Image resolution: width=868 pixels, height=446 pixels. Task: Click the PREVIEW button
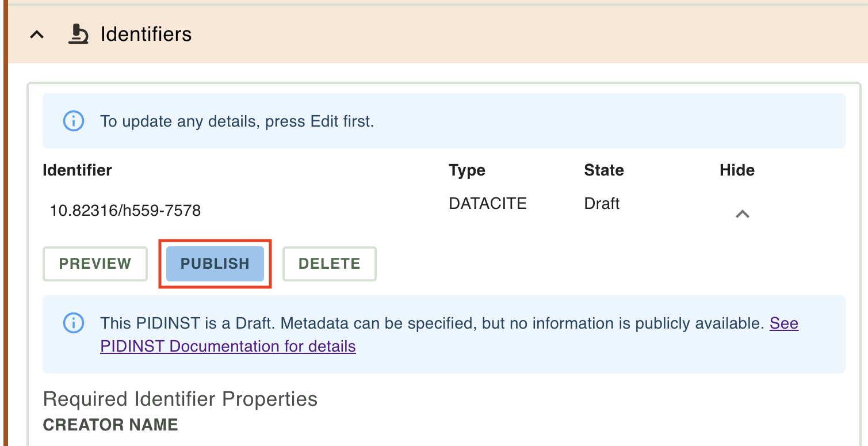pos(95,264)
